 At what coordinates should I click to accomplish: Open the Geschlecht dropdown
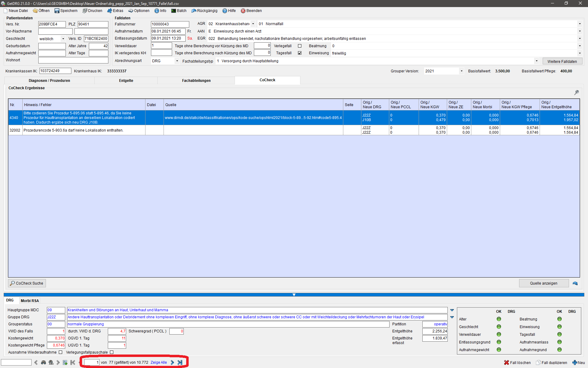(63, 39)
